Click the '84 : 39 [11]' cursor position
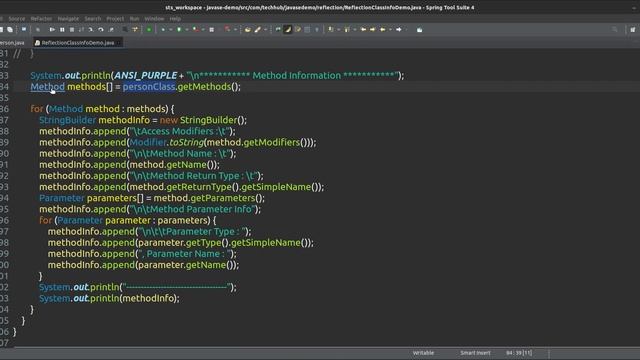The height and width of the screenshot is (360, 640). 519,353
